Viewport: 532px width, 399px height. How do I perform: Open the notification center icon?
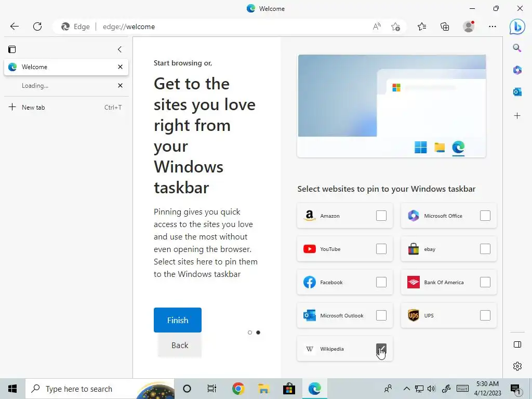(x=516, y=389)
